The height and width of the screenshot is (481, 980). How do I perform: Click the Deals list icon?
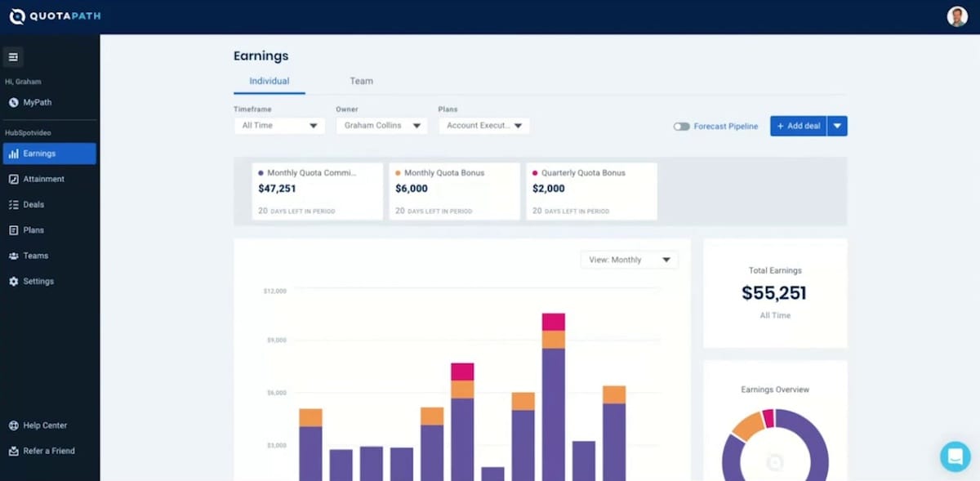pyautogui.click(x=14, y=204)
